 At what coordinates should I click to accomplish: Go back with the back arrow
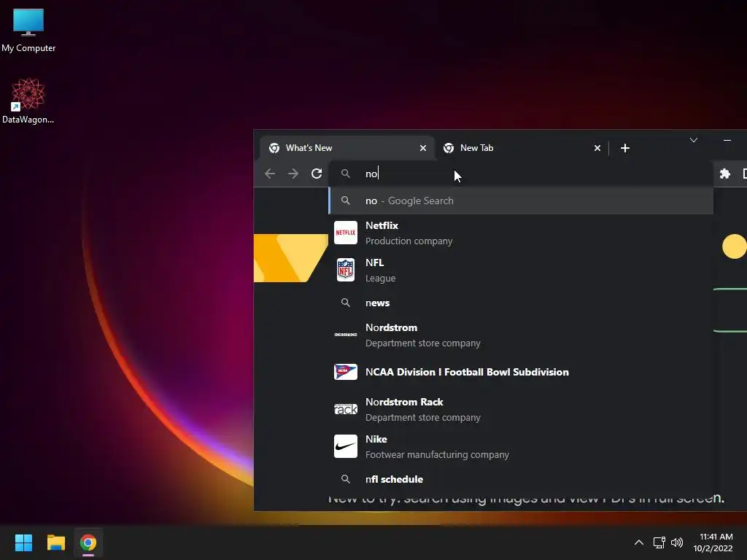click(x=270, y=174)
